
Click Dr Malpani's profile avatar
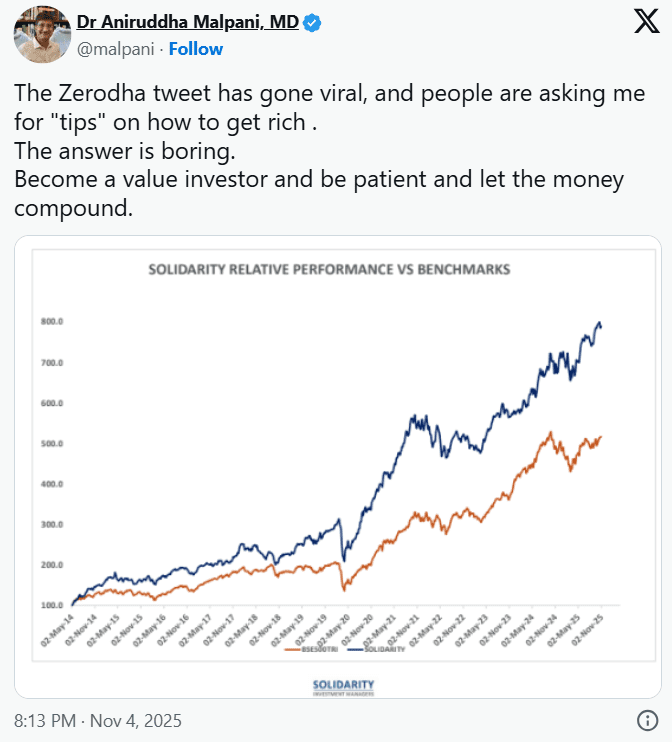click(x=39, y=33)
